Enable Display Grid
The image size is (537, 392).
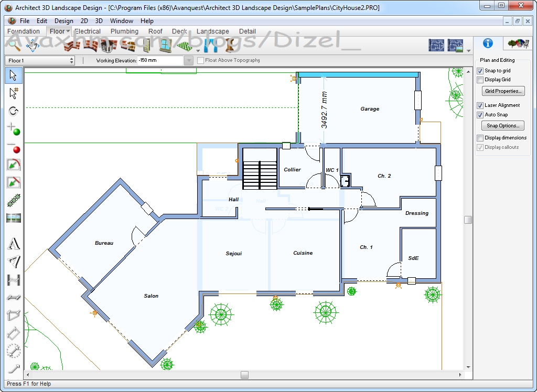coord(480,80)
